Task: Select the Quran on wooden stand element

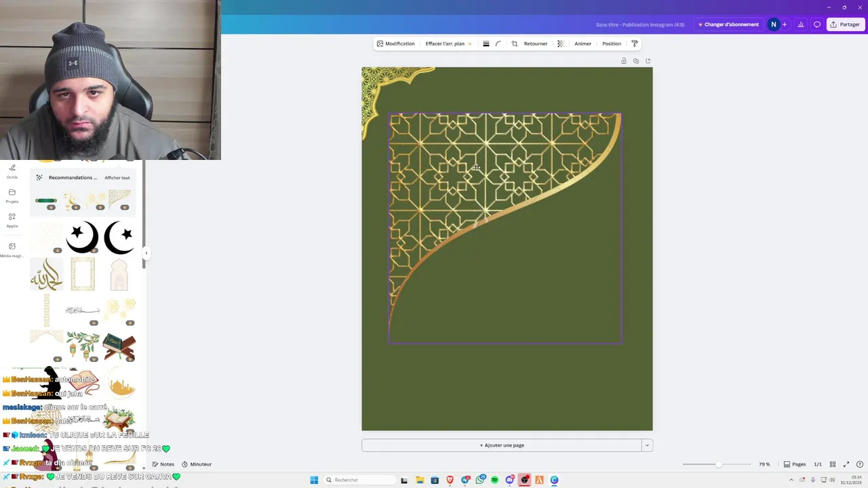Action: (x=119, y=346)
